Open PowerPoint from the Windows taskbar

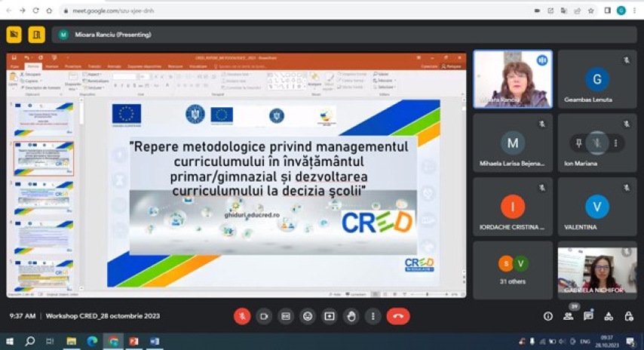pyautogui.click(x=133, y=342)
